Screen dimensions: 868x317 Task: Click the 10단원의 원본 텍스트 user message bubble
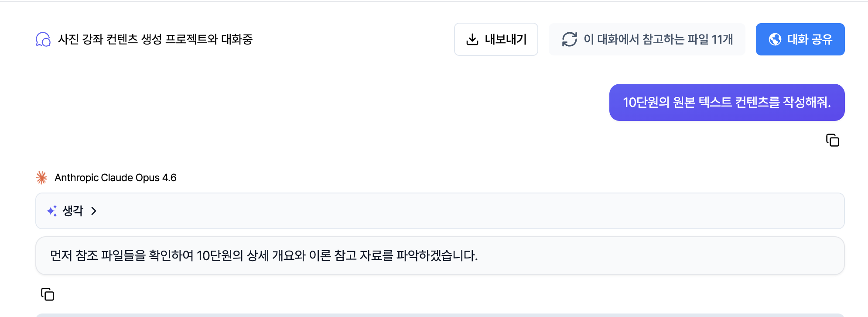pos(727,102)
